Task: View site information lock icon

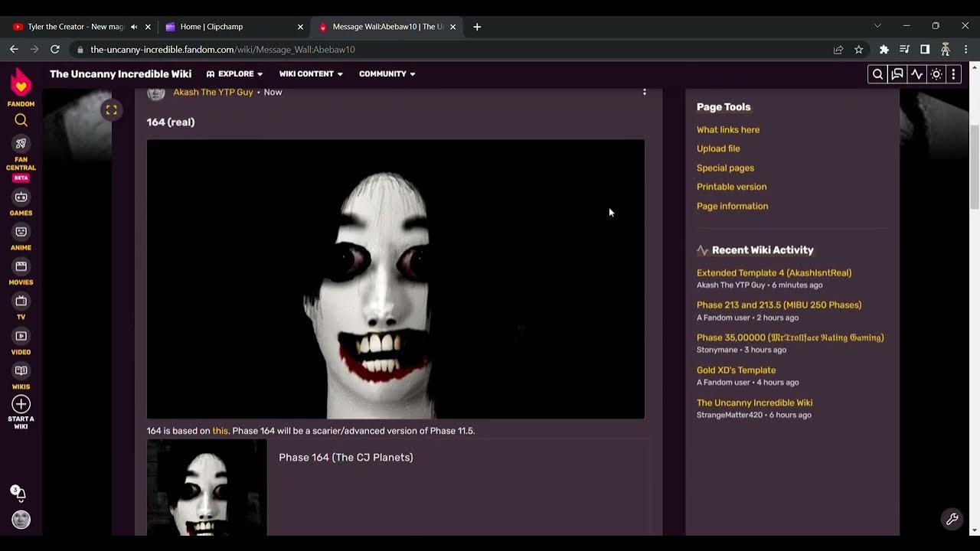Action: click(80, 49)
